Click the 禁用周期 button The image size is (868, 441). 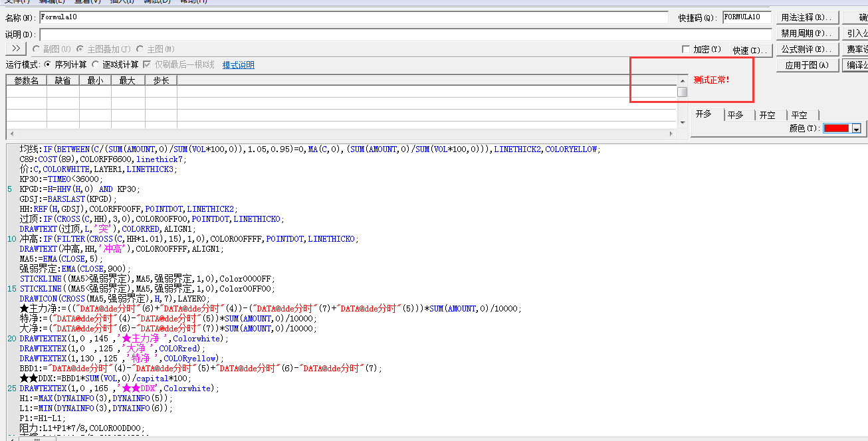(x=807, y=33)
